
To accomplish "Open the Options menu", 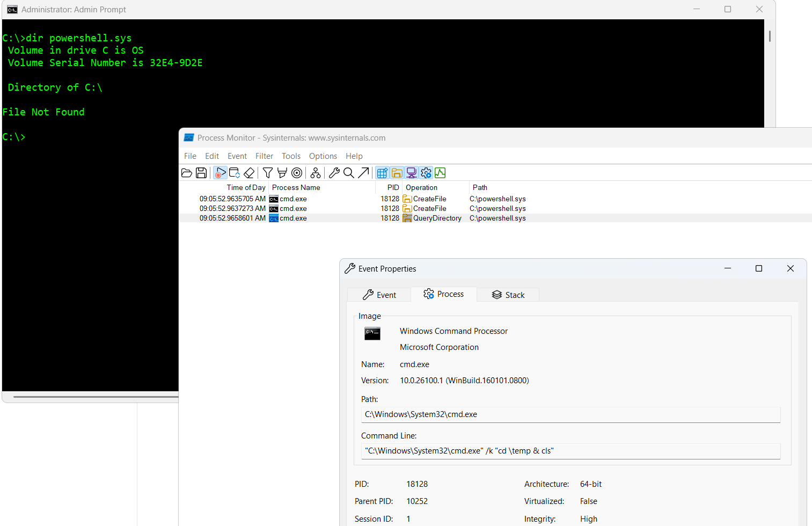I will (x=323, y=156).
